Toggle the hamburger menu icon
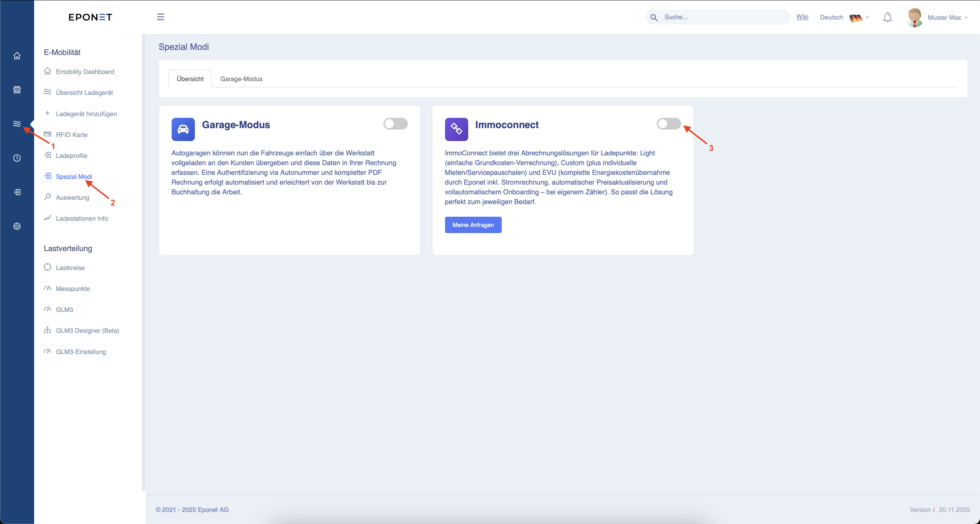Image resolution: width=980 pixels, height=524 pixels. pos(160,17)
